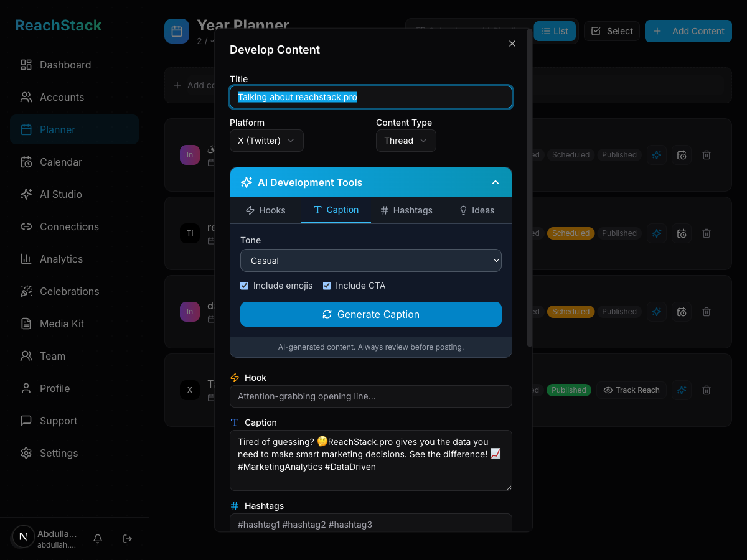Delete the published Twitter post via trash icon
747x560 pixels.
click(706, 390)
